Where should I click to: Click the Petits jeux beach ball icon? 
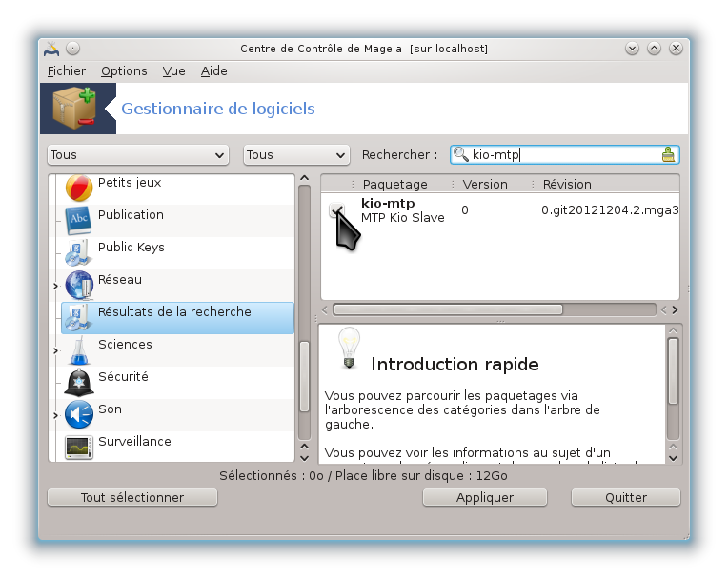(x=79, y=188)
